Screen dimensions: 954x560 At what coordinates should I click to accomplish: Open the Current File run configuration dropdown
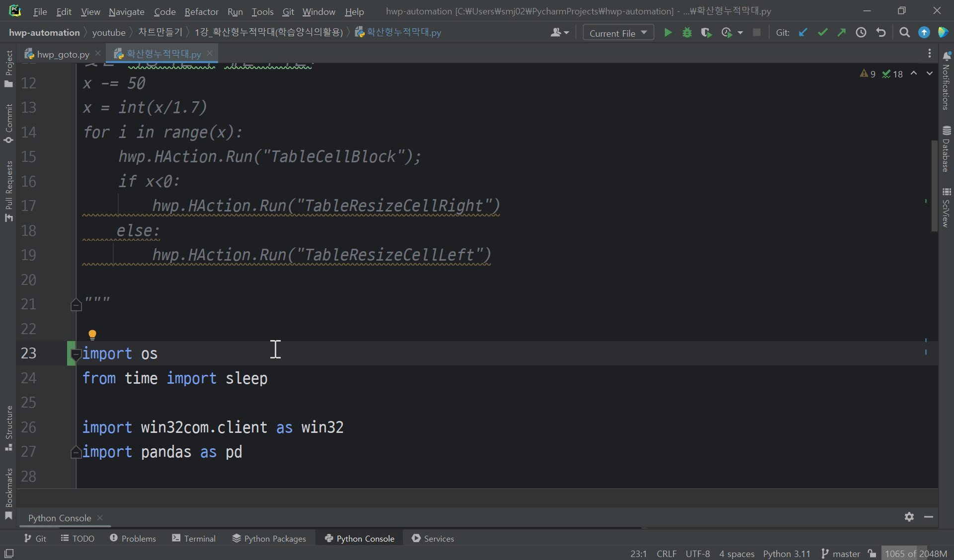tap(618, 33)
